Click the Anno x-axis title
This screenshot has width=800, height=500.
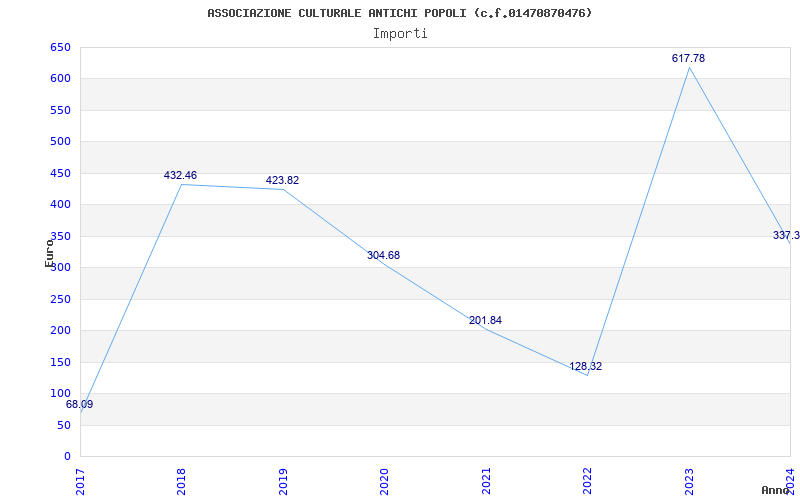775,490
